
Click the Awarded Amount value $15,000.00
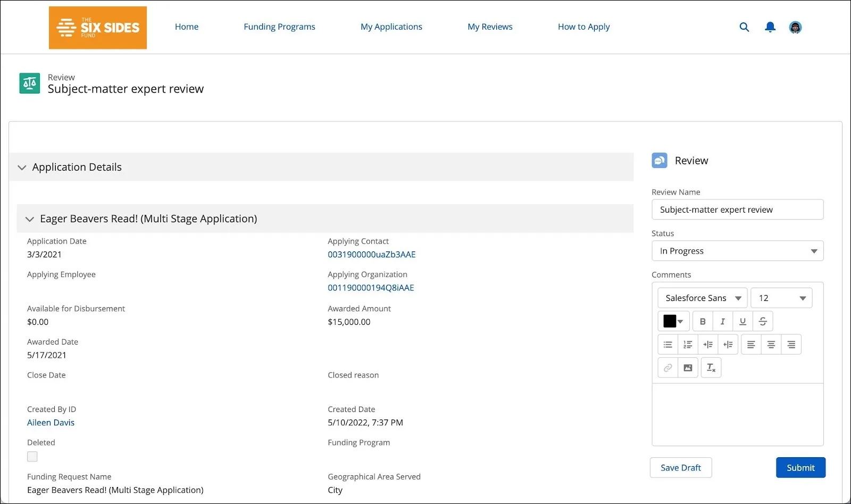(x=349, y=322)
